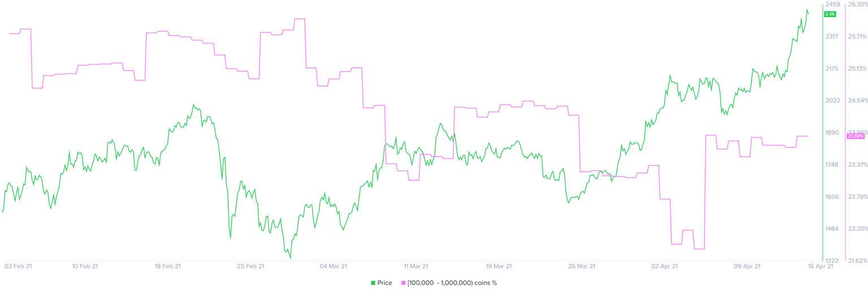Select the 03 Feb 21 date label
The height and width of the screenshot is (294, 868).
[x=18, y=266]
